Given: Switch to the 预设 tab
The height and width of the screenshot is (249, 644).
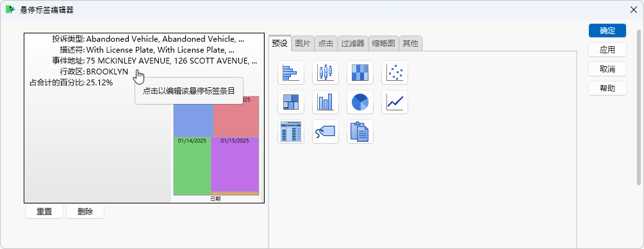Looking at the screenshot, I should [x=280, y=43].
